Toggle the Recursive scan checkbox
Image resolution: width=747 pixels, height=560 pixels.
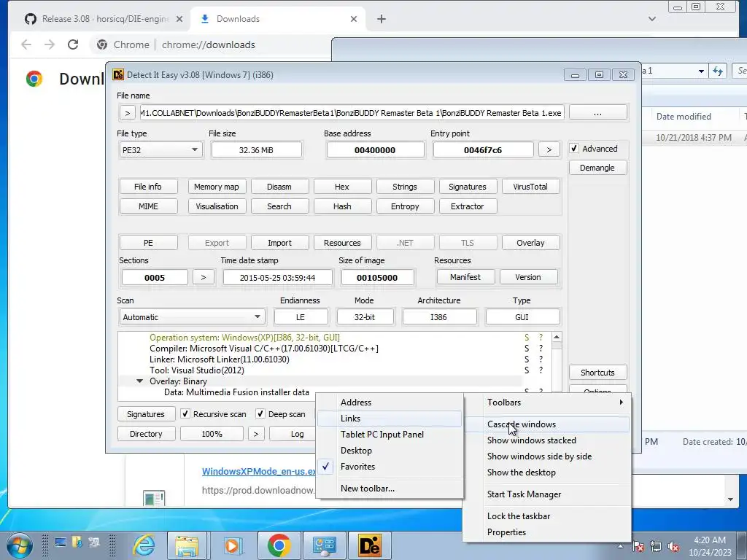tap(185, 414)
